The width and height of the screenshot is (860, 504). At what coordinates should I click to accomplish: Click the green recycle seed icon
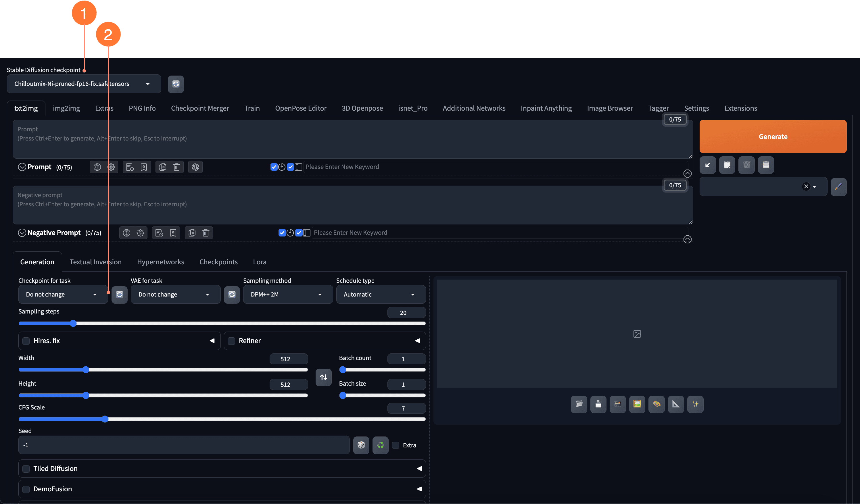pos(380,445)
